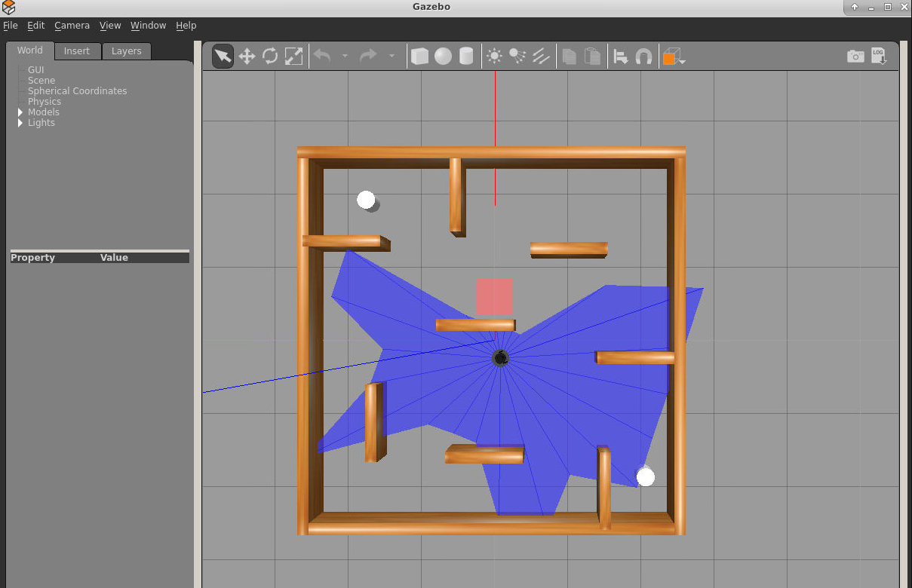The height and width of the screenshot is (588, 912).
Task: Select the white sphere near bottom-right wall
Action: point(646,476)
